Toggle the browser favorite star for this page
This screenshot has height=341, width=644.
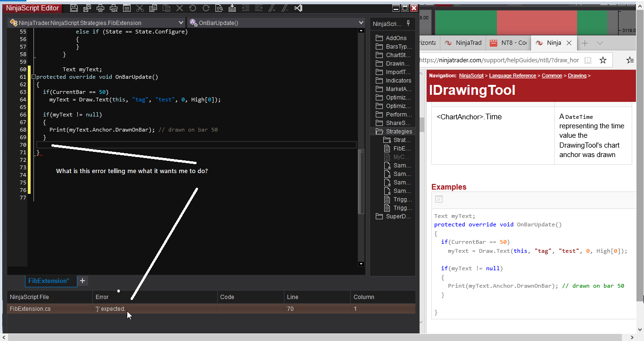click(x=603, y=60)
